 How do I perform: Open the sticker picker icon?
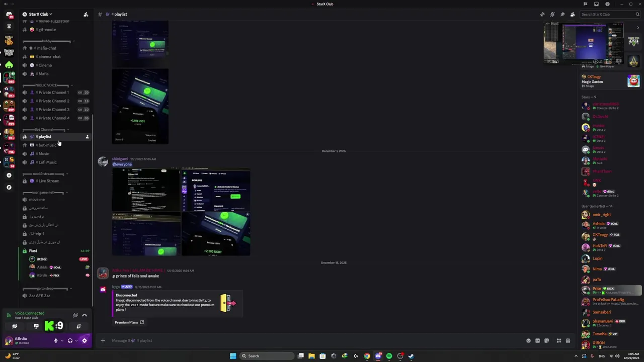pyautogui.click(x=546, y=340)
